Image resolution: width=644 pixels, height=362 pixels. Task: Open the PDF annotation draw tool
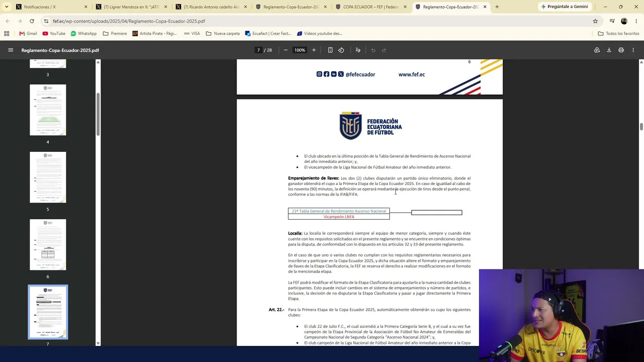[x=358, y=50]
